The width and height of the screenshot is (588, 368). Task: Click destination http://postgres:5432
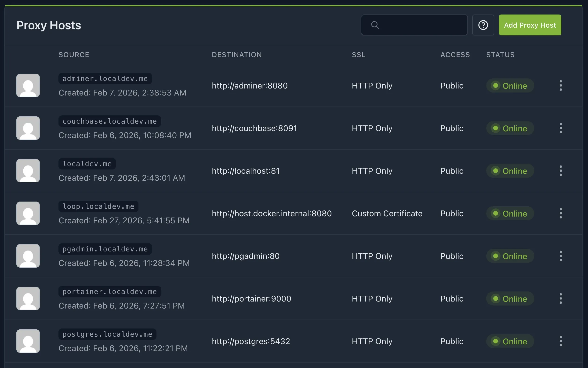251,341
